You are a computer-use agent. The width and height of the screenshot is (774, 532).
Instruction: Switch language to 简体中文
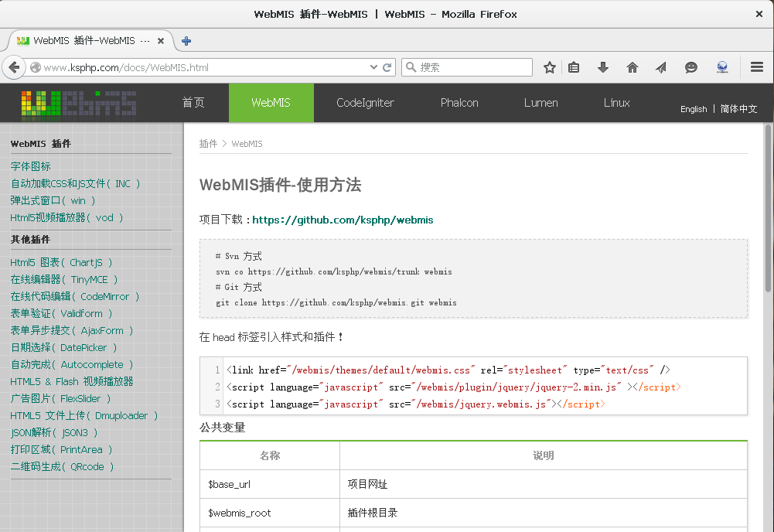coord(738,109)
